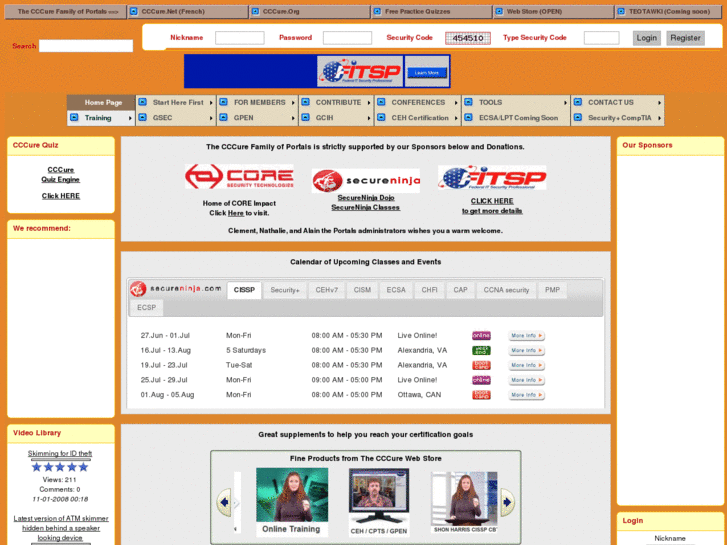
Task: Focus the Nickname field in top login bar
Action: (x=240, y=38)
